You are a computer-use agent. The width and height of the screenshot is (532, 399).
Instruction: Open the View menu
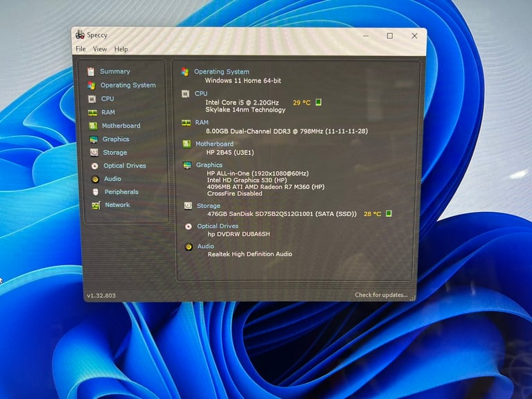(x=100, y=49)
